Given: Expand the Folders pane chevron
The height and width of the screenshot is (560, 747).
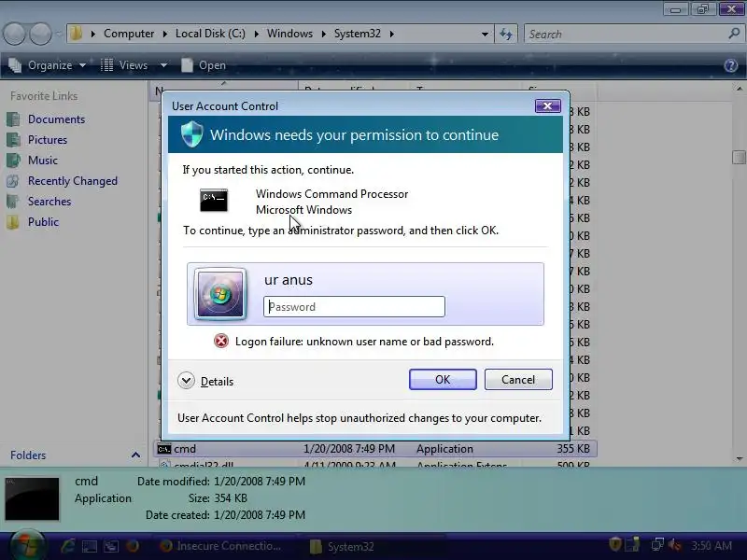Looking at the screenshot, I should pos(135,455).
